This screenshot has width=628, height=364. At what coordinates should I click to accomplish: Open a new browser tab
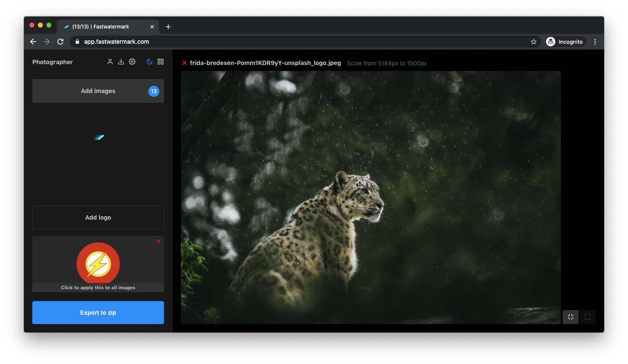(168, 26)
